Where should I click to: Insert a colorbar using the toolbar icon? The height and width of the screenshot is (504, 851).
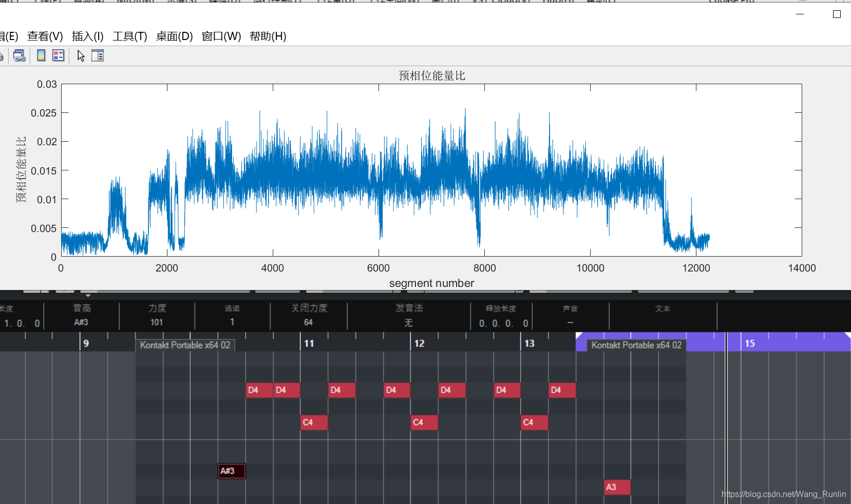41,55
